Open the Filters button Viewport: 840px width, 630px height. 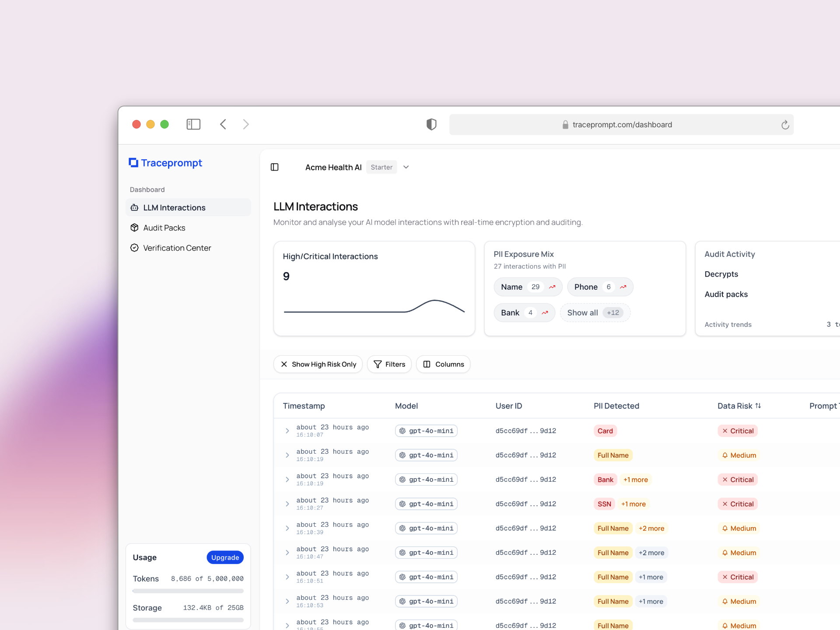(x=389, y=364)
